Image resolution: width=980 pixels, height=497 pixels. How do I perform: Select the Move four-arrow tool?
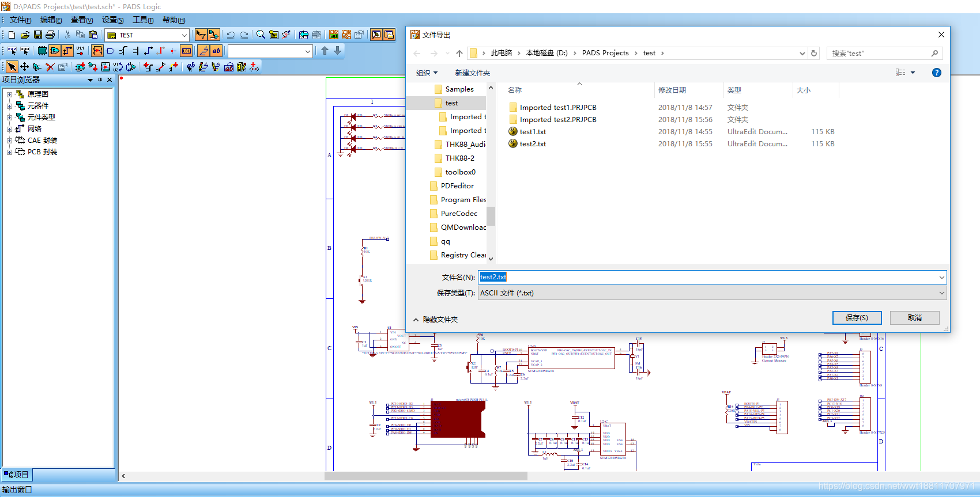[x=24, y=67]
